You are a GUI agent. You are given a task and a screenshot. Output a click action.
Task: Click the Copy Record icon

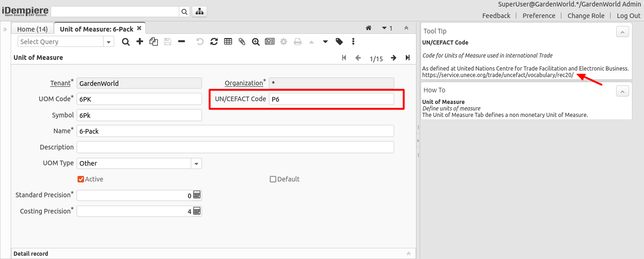coord(153,42)
